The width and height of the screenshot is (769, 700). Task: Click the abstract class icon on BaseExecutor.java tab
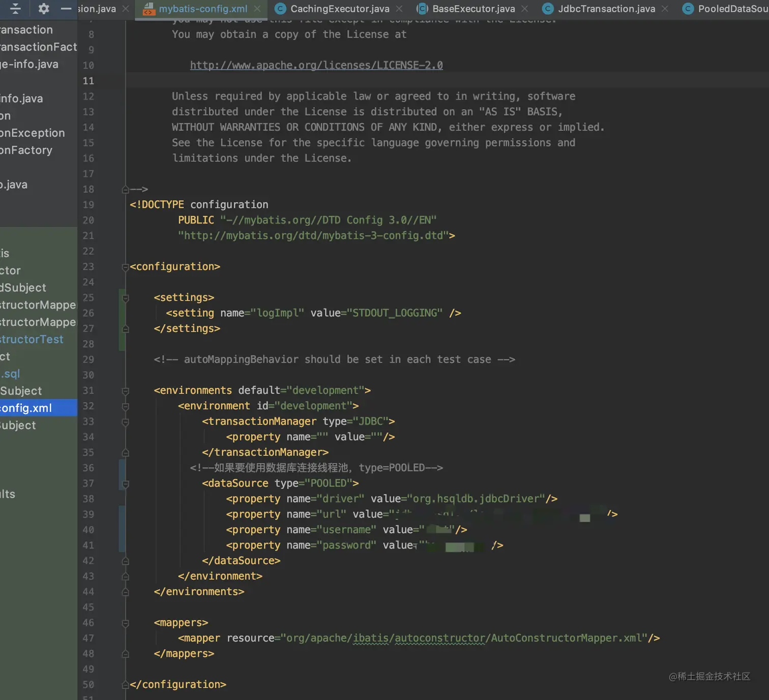click(422, 9)
